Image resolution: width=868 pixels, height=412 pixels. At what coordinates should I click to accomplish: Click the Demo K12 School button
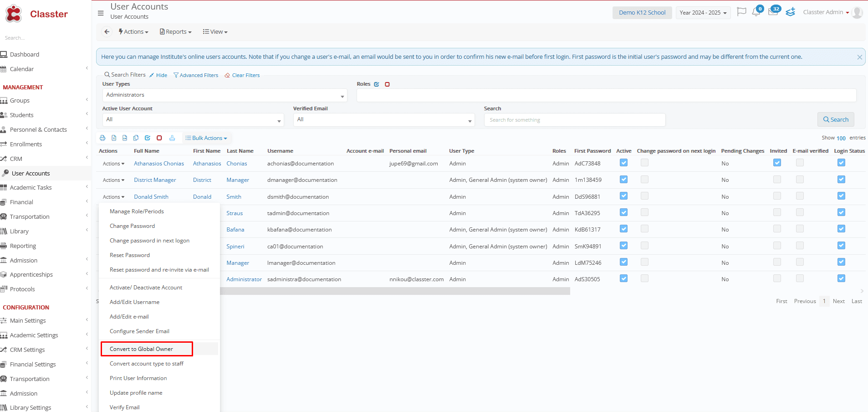click(x=642, y=13)
